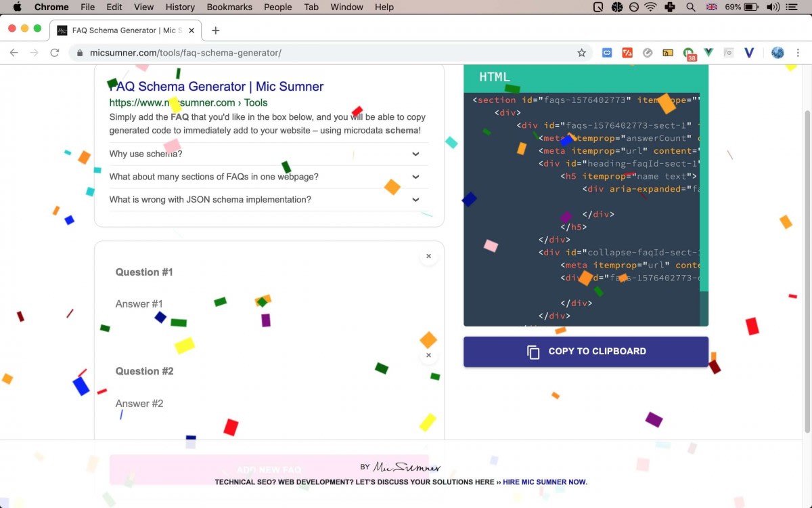This screenshot has height=508, width=812.
Task: Click the battery status indicator
Action: [742, 7]
